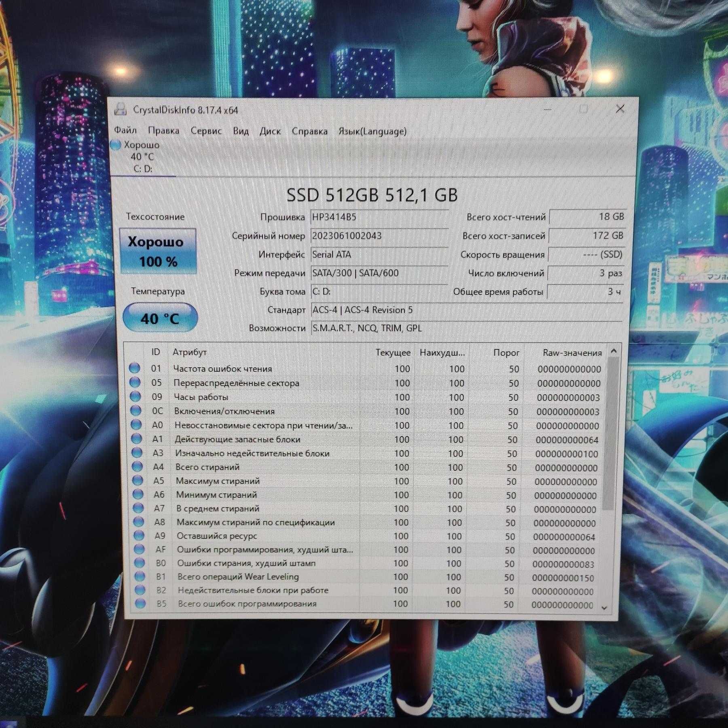Image resolution: width=728 pixels, height=728 pixels.
Task: Click the Наихудш... column header
Action: (442, 353)
